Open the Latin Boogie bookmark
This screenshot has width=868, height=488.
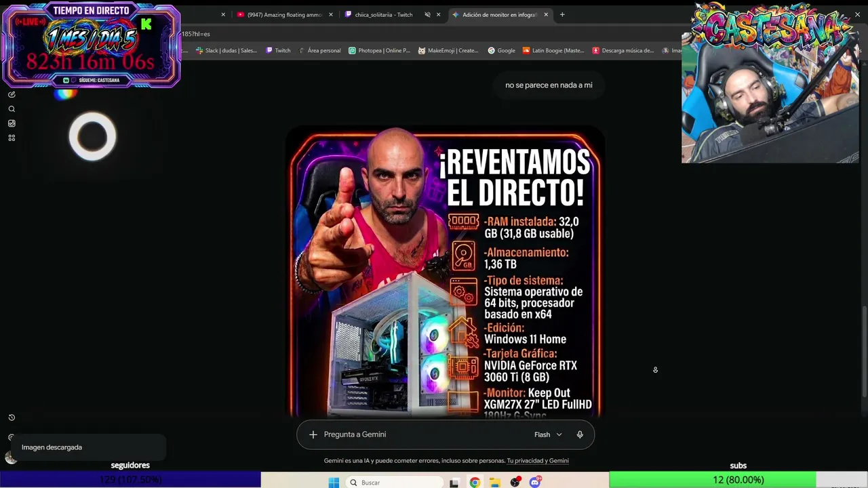[553, 50]
